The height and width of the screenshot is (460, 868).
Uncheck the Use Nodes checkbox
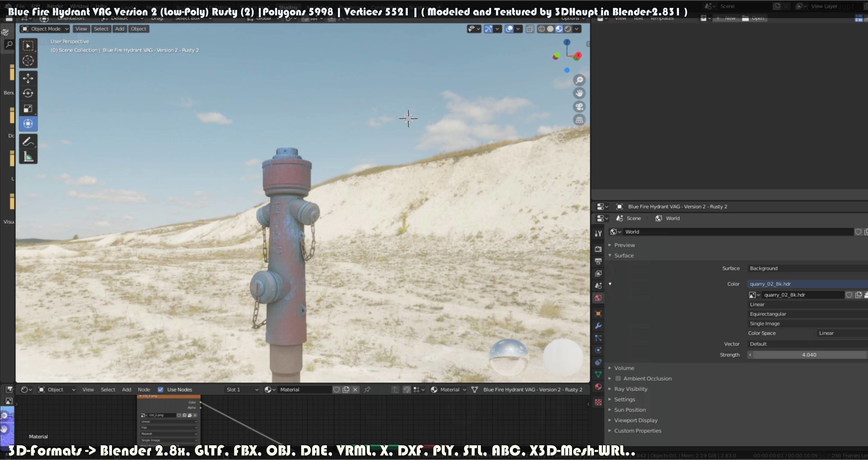161,390
